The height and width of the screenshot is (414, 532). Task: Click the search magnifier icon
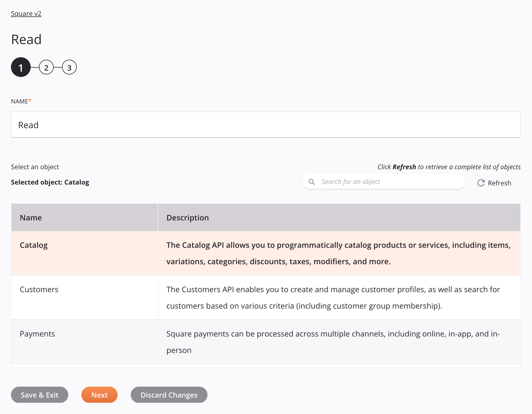click(x=312, y=182)
